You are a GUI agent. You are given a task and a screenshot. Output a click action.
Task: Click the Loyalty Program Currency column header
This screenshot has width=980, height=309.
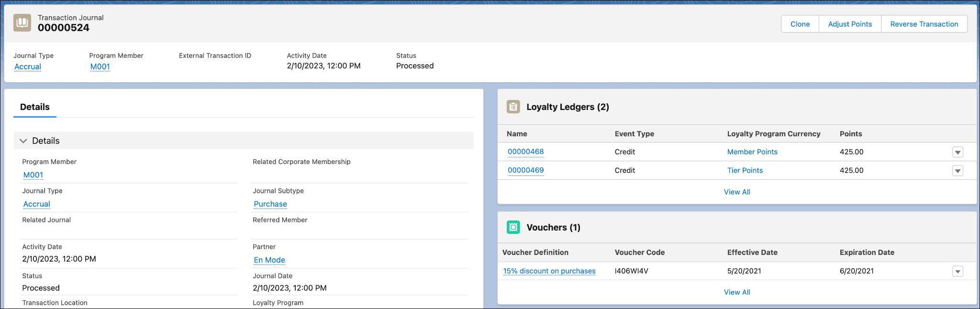click(774, 134)
